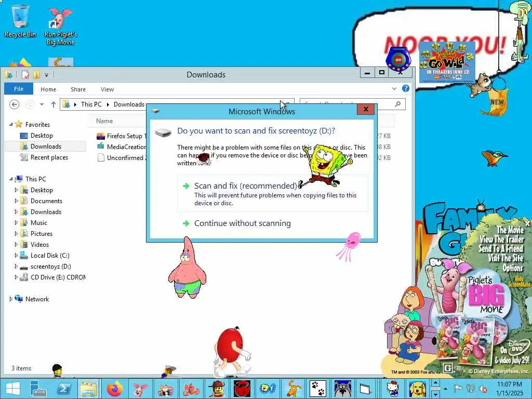Screen dimensions: 532x399
Task: Collapse the This PC tree group
Action: (x=11, y=179)
